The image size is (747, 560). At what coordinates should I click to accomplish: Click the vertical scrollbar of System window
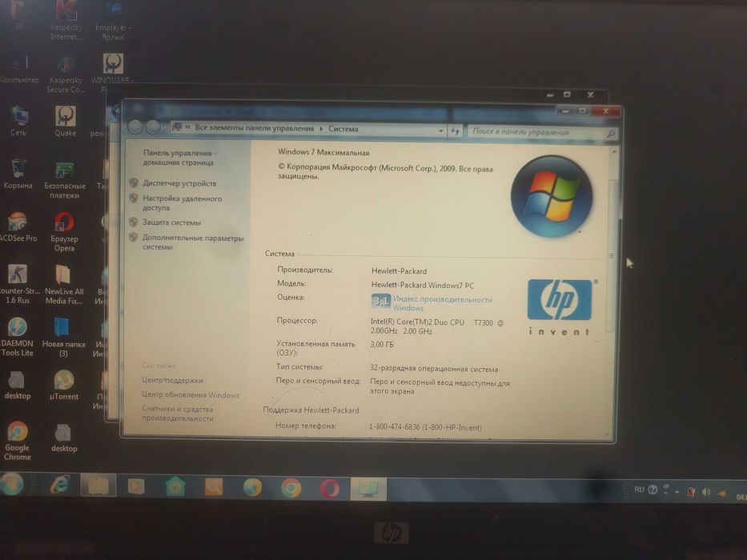click(x=612, y=255)
